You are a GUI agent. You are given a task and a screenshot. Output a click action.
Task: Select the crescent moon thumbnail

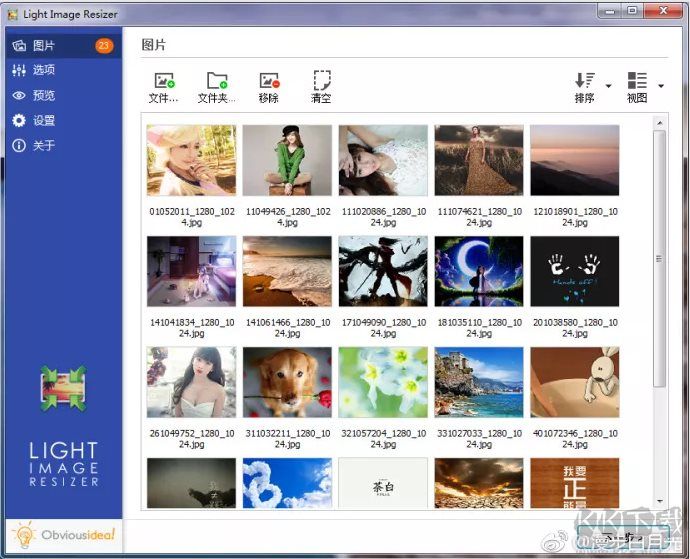pyautogui.click(x=478, y=271)
